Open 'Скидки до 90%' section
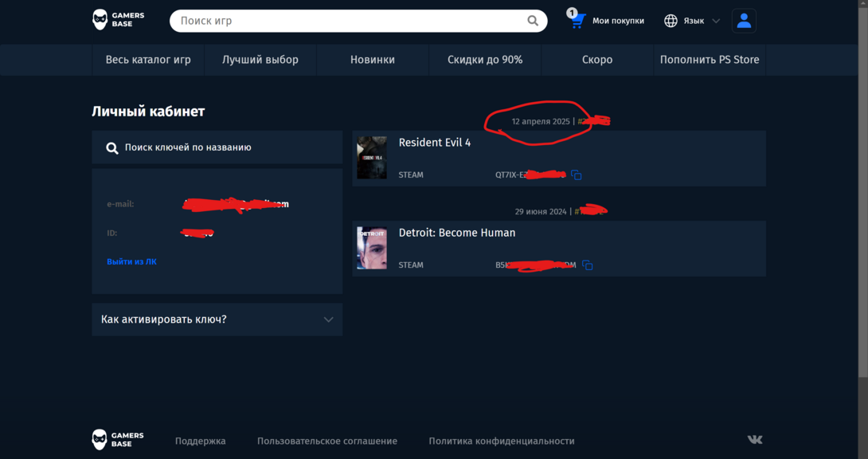868x459 pixels. pos(485,60)
